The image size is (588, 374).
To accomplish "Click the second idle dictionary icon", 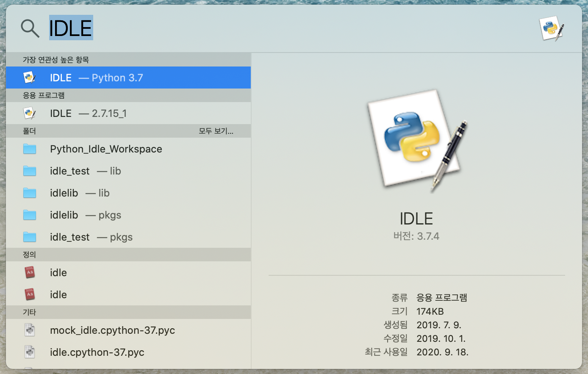I will pos(30,294).
